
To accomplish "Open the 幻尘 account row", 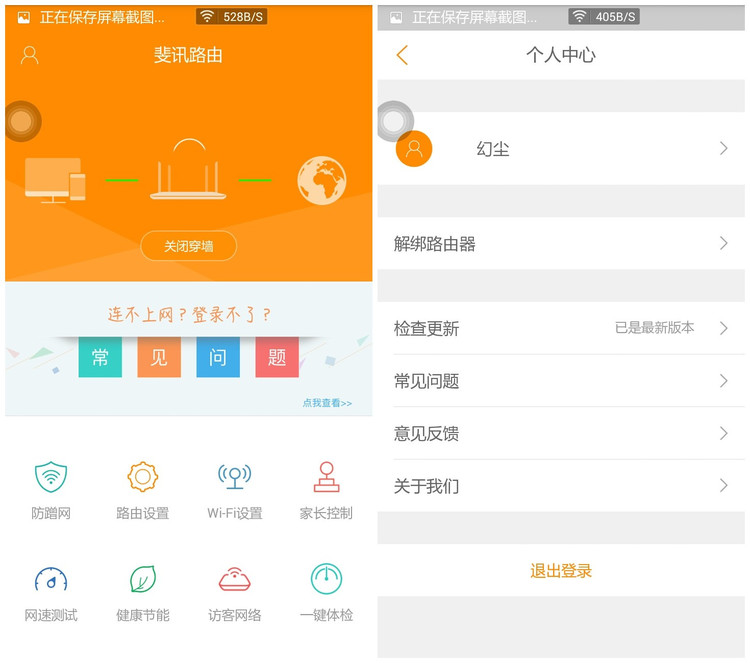I will point(561,148).
